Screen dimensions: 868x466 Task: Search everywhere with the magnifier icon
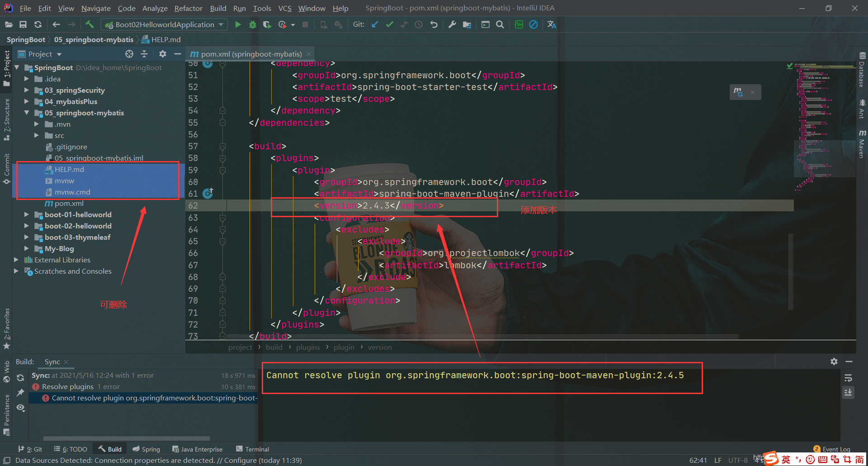500,24
